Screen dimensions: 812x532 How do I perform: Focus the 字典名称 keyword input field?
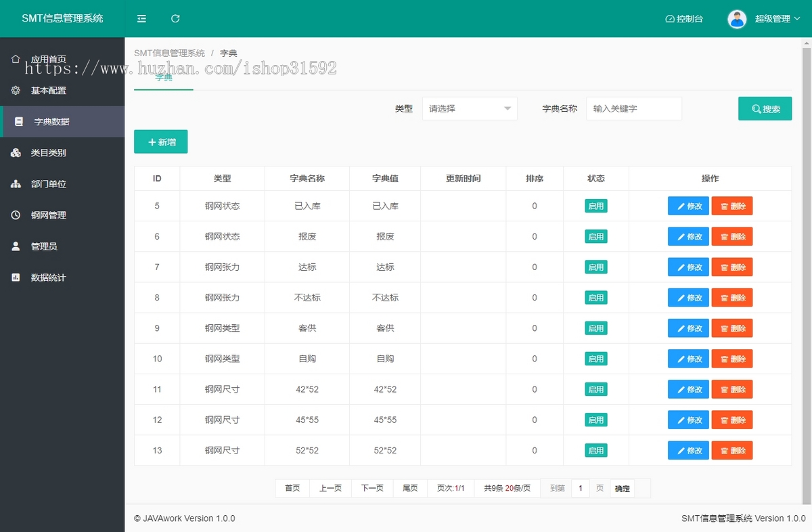[x=634, y=108]
